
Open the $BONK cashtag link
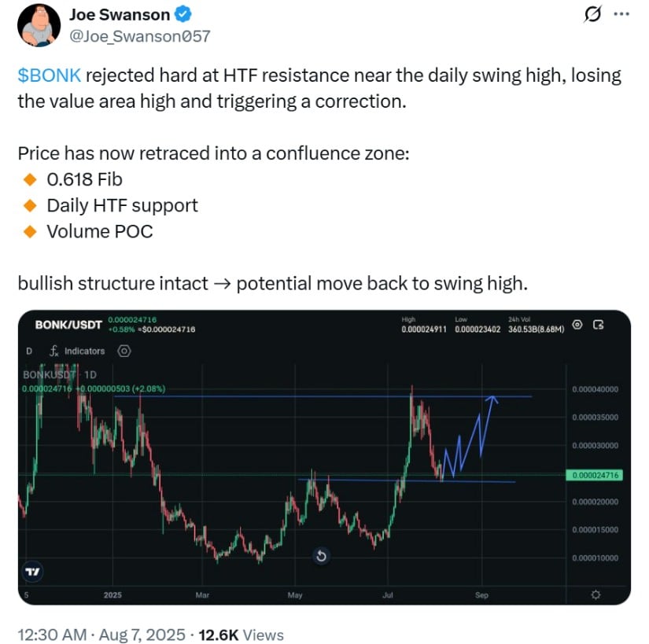(50, 75)
